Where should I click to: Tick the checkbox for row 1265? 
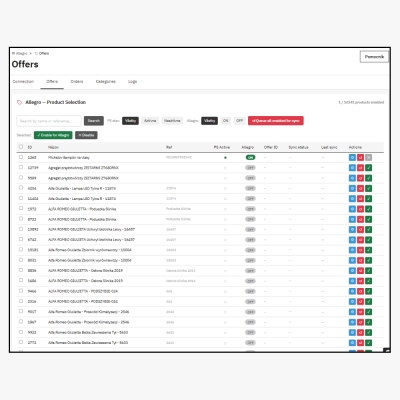pos(21,157)
